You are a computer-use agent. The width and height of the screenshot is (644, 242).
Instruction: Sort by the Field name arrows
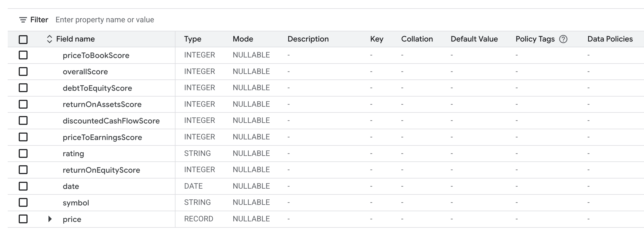pyautogui.click(x=50, y=39)
